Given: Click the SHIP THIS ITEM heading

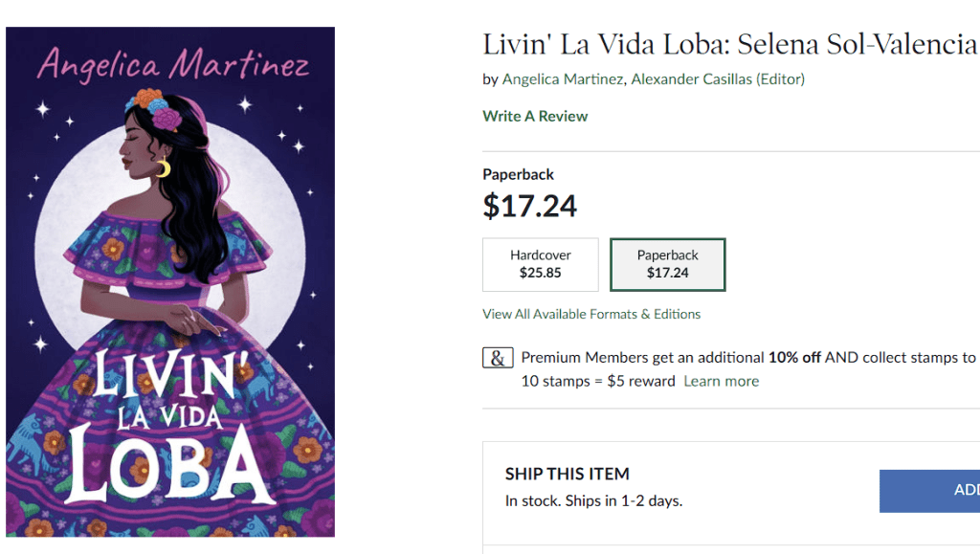Looking at the screenshot, I should coord(568,473).
